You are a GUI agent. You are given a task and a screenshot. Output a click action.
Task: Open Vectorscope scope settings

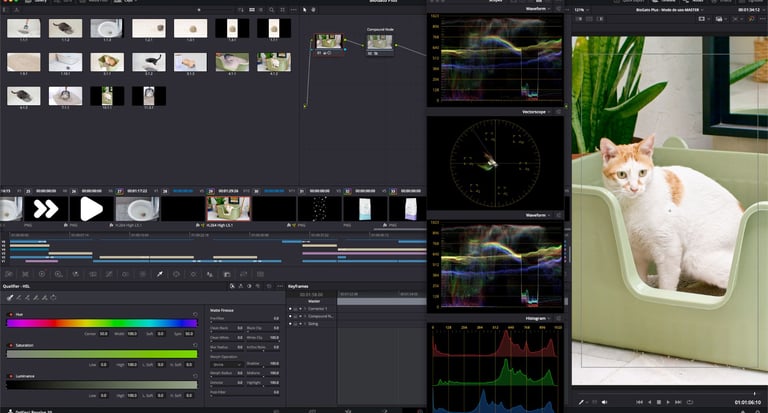[x=558, y=112]
